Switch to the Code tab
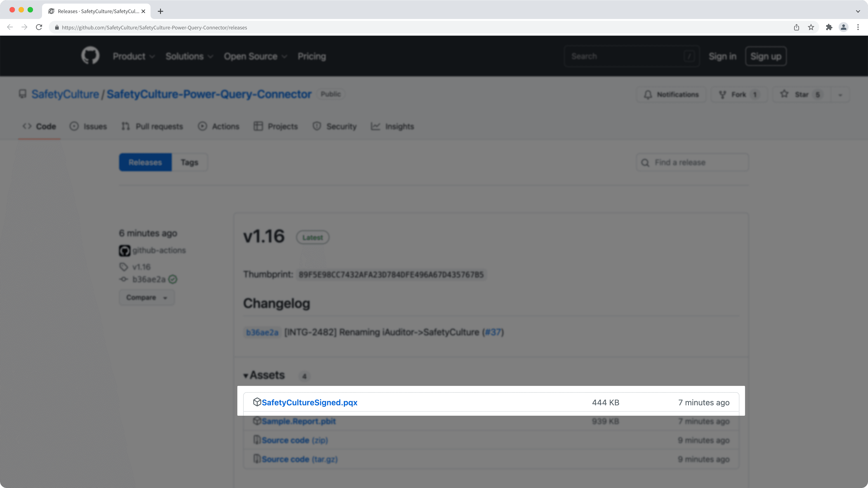The height and width of the screenshot is (488, 868). tap(39, 126)
